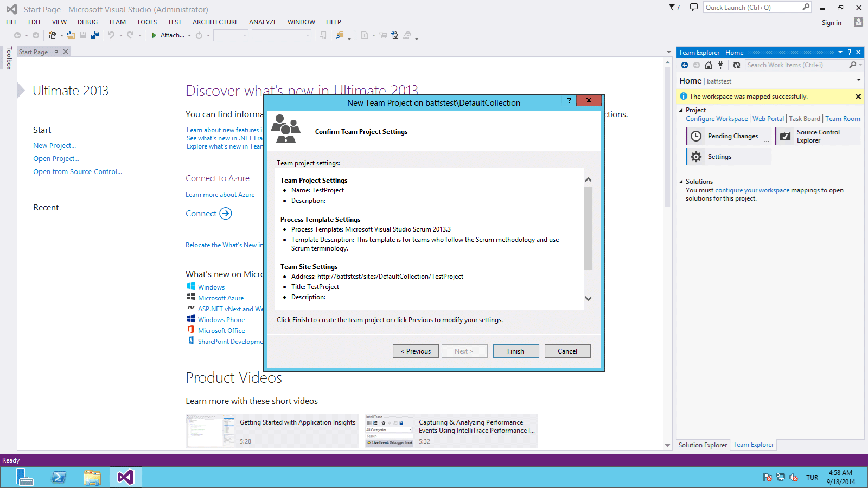Click the Connect plug icon in Team Explorer
Screen dimensions: 868x488
(720, 65)
